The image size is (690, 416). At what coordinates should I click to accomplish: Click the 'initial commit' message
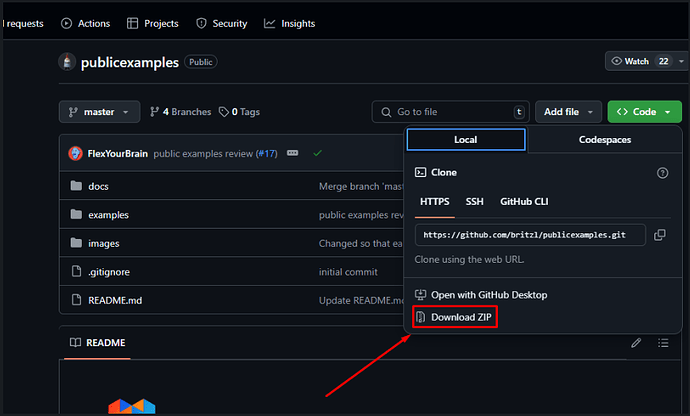[348, 272]
